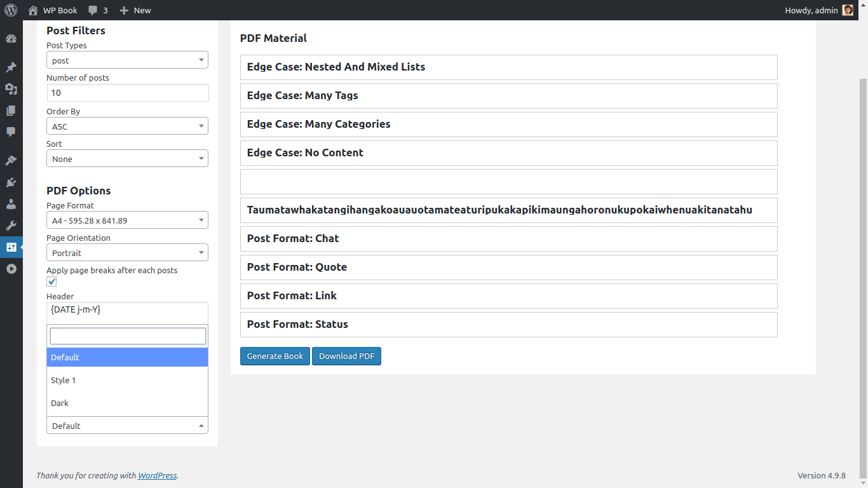Open Posts via the pushpin icon
This screenshot has height=488, width=868.
click(11, 67)
